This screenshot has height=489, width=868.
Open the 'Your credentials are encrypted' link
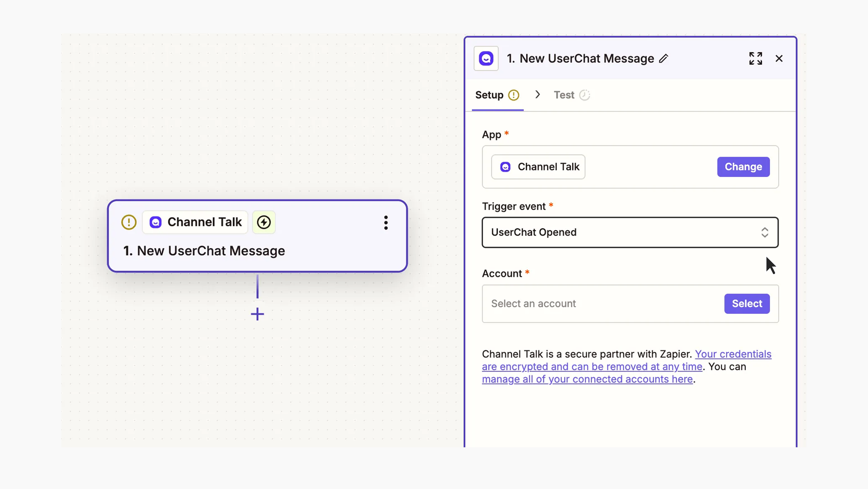[733, 354]
